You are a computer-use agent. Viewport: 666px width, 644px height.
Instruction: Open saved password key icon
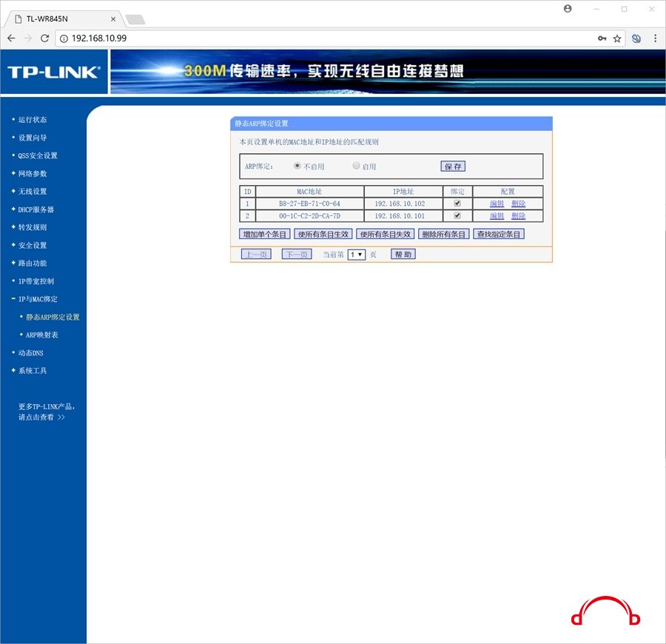coord(602,38)
